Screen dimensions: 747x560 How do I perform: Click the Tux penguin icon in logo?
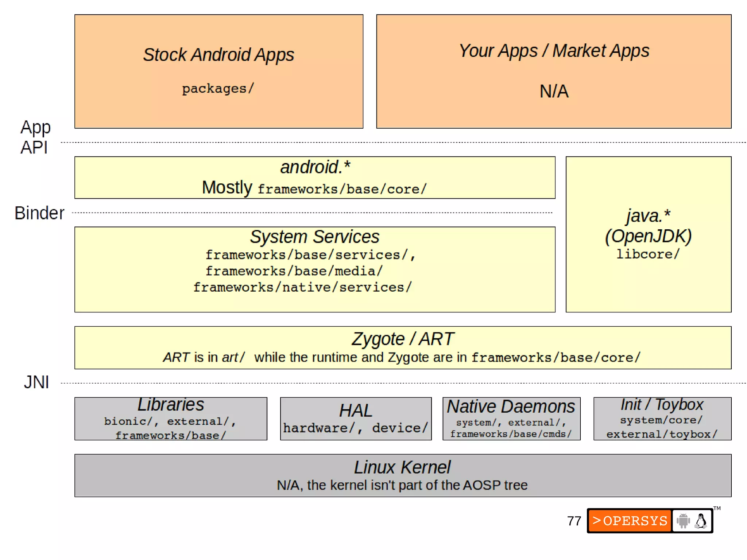701,521
